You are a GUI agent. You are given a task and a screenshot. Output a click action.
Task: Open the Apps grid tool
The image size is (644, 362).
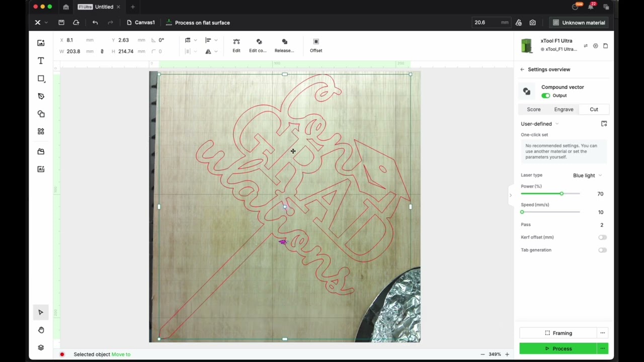(x=41, y=131)
